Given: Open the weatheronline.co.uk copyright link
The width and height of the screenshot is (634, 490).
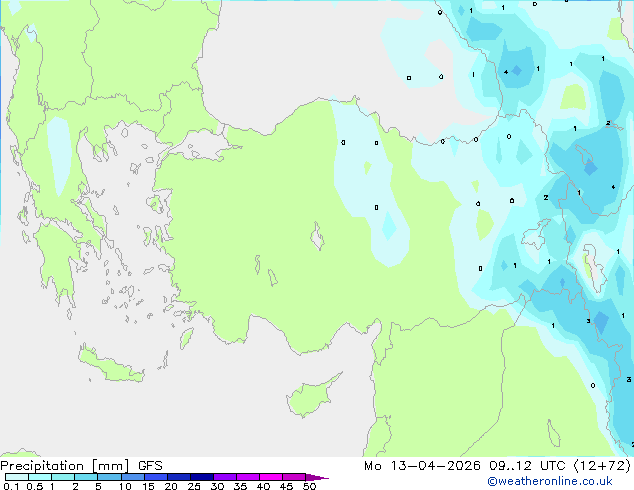Looking at the screenshot, I should [550, 481].
